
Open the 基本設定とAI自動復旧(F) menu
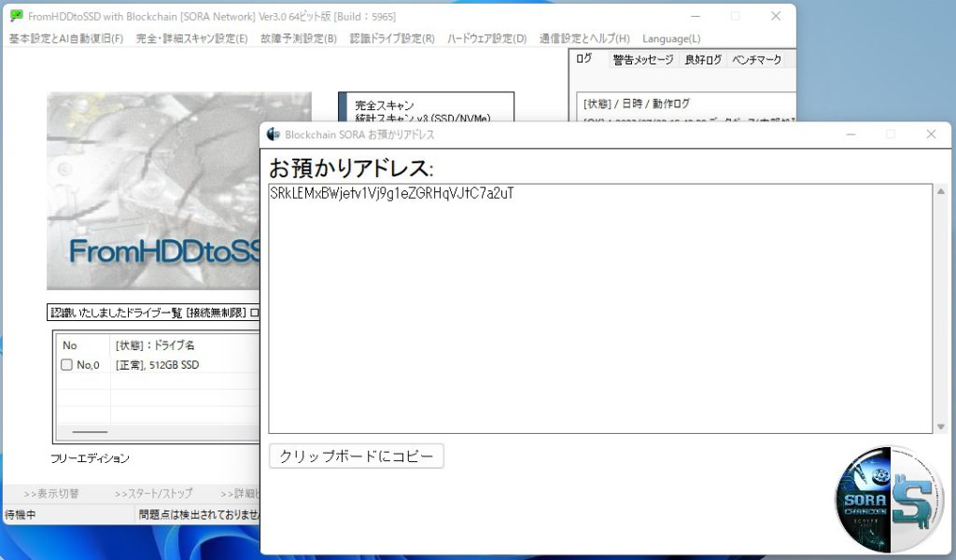66,38
